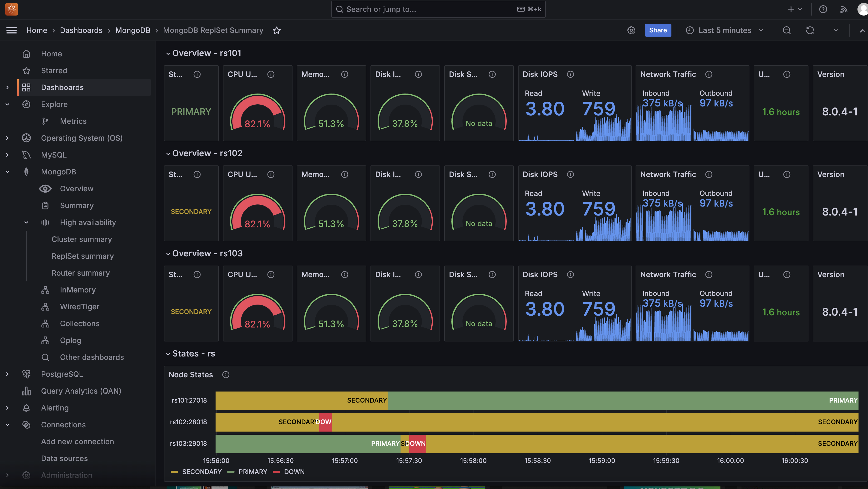Screen dimensions: 868x489
Task: Open Query Analytics (QAN)
Action: (81, 390)
